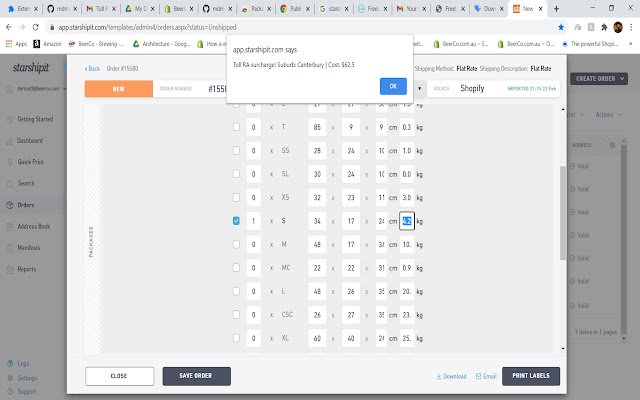Click the Print Labels button
This screenshot has width=640, height=400.
click(531, 376)
